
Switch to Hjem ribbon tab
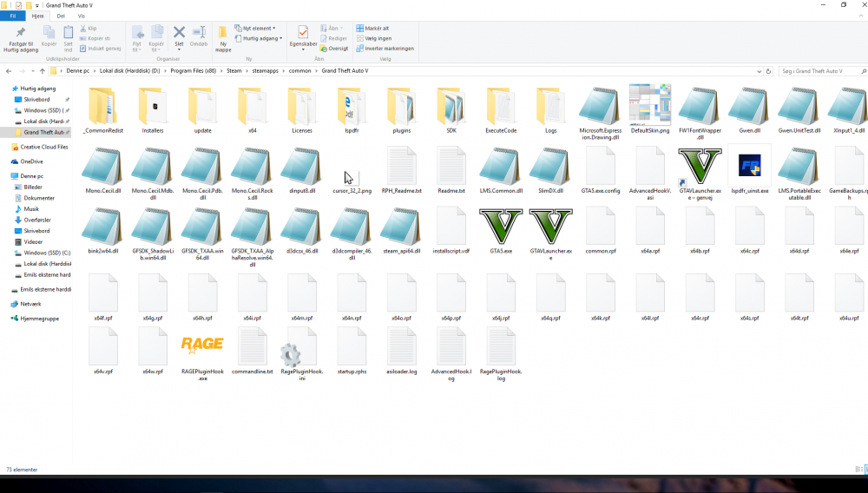37,16
